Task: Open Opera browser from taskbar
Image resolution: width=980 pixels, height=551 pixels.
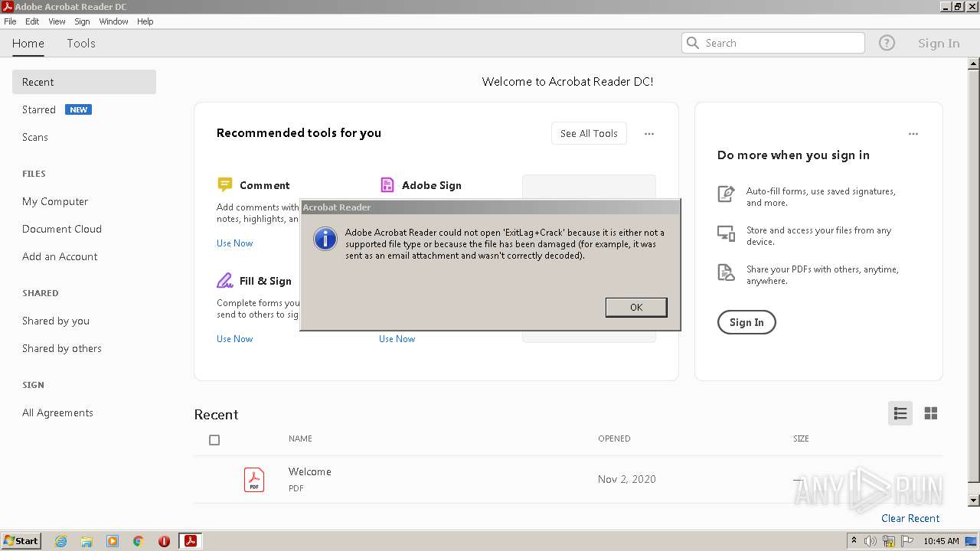Action: [164, 541]
